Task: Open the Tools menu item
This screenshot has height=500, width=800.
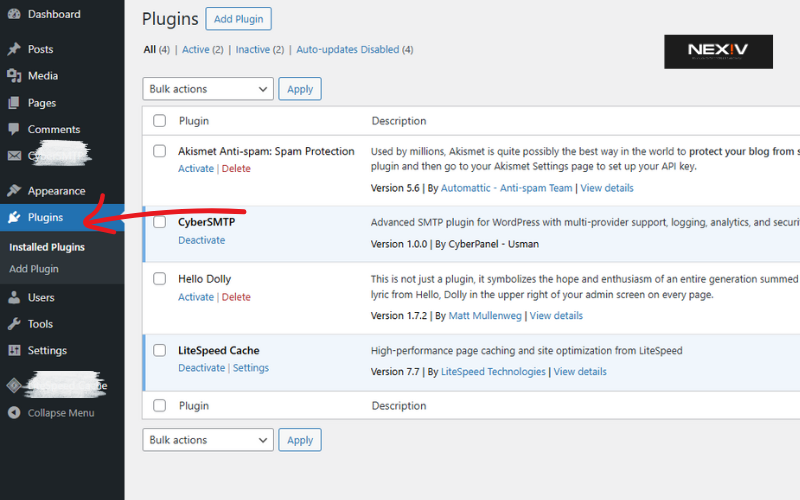Action: click(x=40, y=324)
